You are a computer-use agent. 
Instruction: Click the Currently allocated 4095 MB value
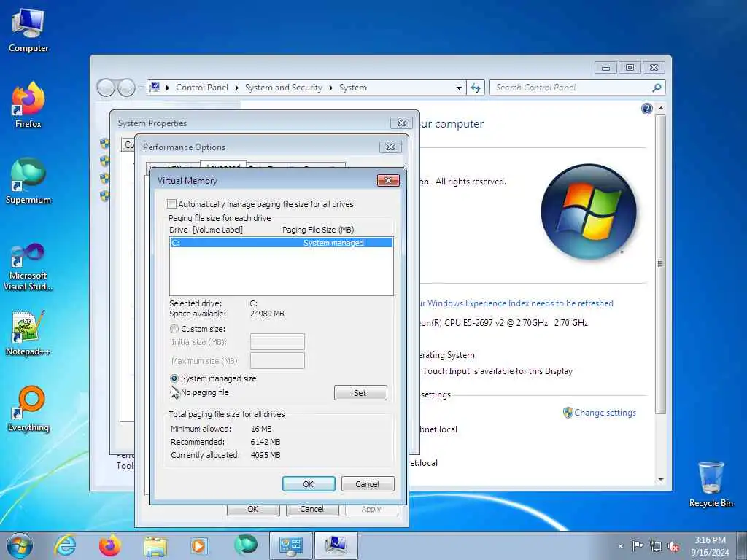tap(266, 455)
